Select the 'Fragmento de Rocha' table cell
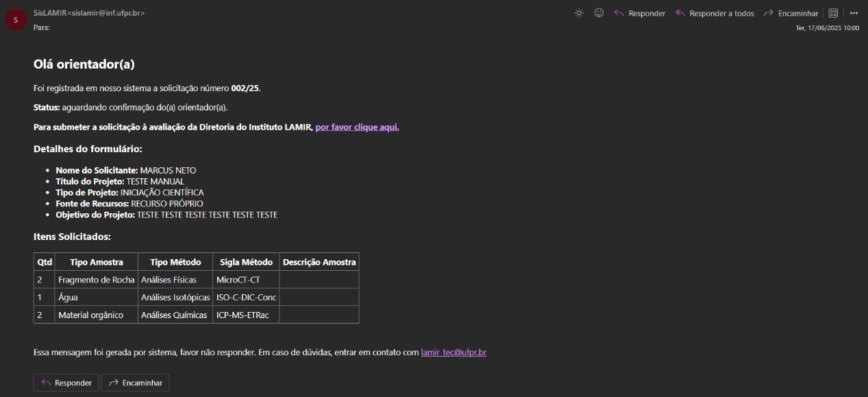 point(97,280)
